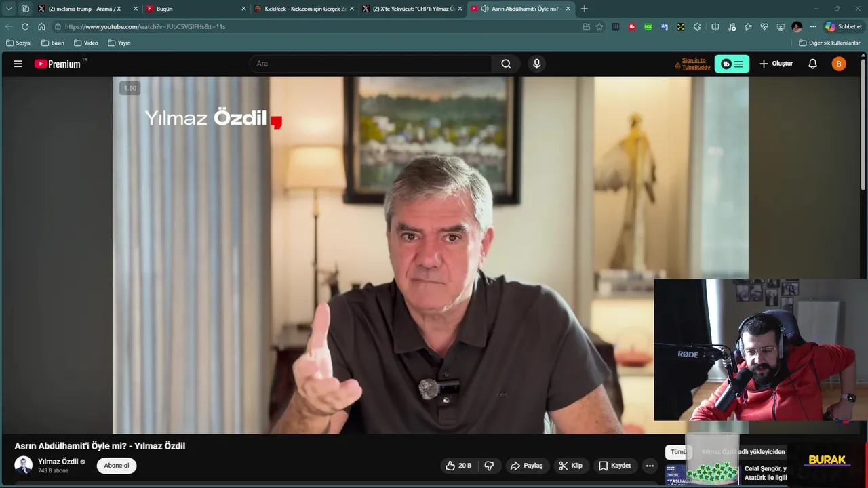This screenshot has height=488, width=868.
Task: Open the yellow arrows extension icon
Action: [680, 26]
